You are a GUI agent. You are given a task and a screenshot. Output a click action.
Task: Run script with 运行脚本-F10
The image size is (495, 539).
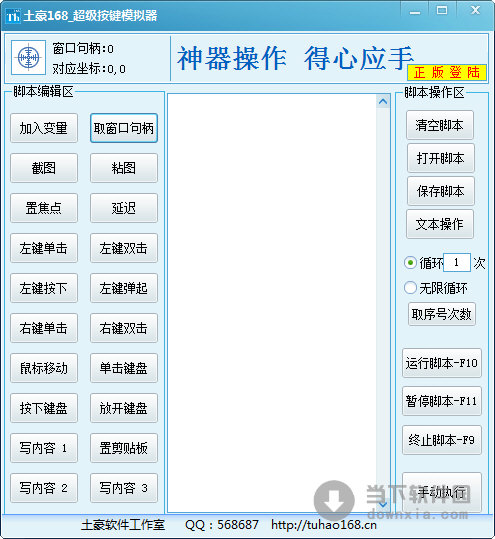442,363
